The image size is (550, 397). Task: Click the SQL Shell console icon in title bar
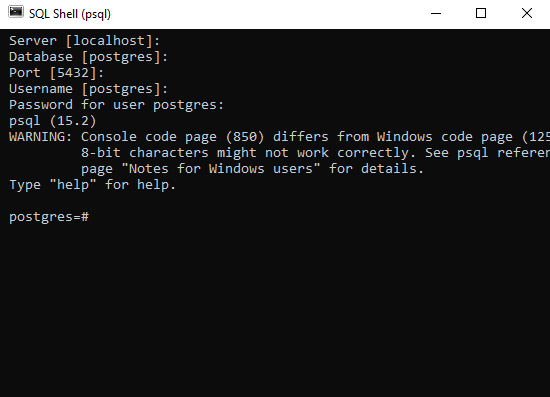[16, 12]
